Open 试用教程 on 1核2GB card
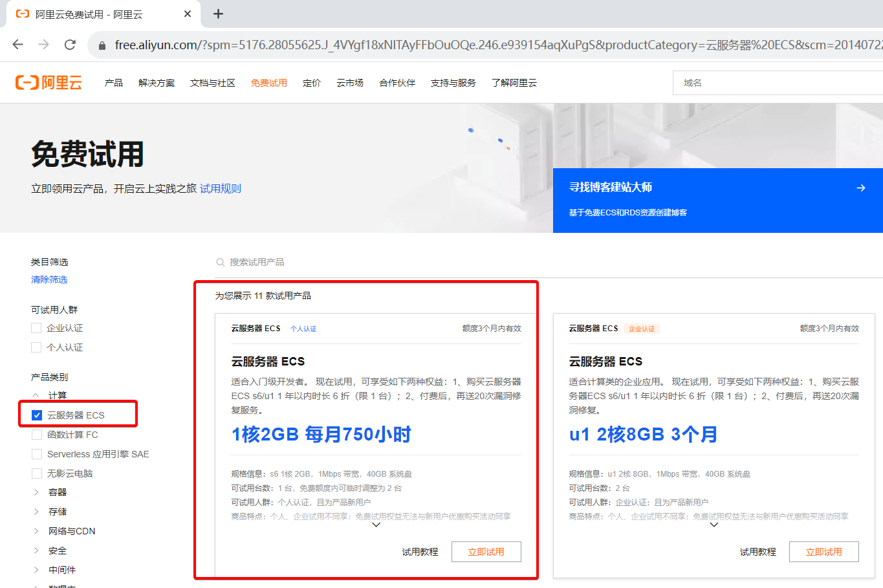This screenshot has height=588, width=883. point(420,552)
